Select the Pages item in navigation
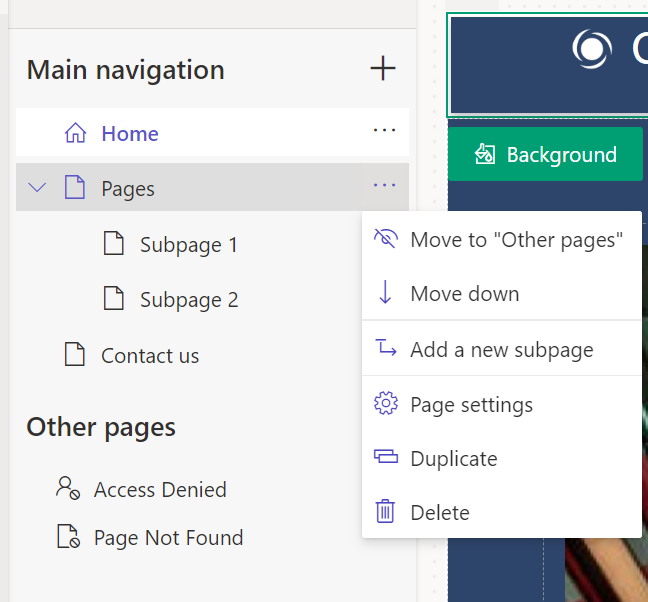 click(212, 187)
